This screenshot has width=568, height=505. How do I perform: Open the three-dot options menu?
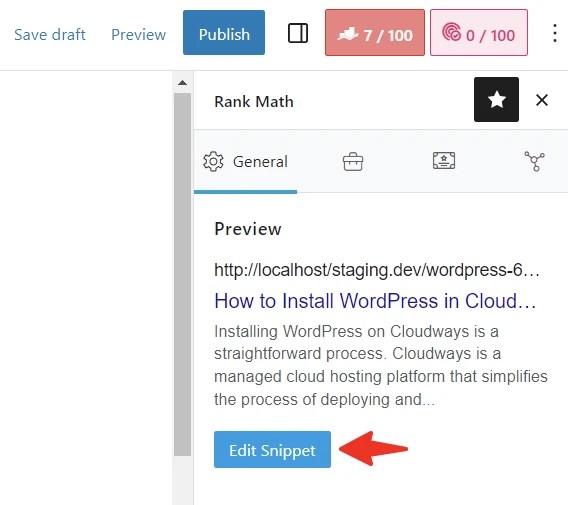[x=555, y=33]
